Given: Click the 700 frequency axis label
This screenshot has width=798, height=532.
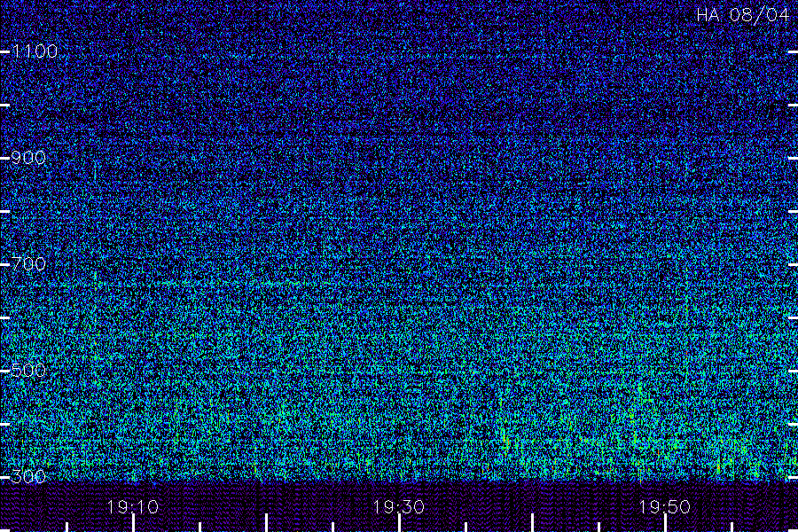Looking at the screenshot, I should pyautogui.click(x=28, y=263).
